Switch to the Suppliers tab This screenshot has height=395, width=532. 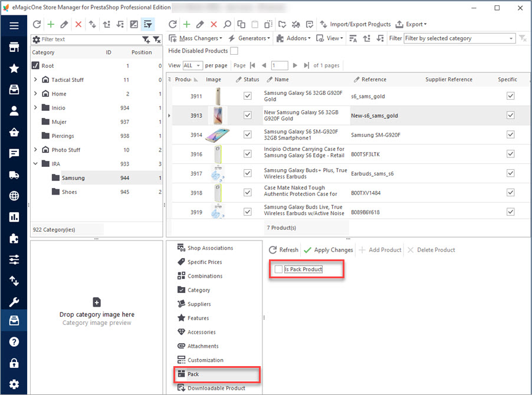coord(194,304)
